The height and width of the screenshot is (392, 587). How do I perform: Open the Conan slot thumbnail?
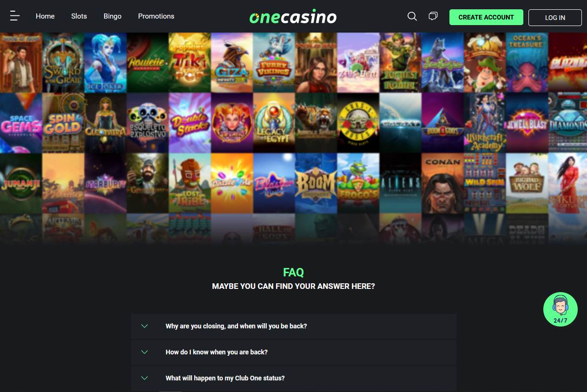442,183
